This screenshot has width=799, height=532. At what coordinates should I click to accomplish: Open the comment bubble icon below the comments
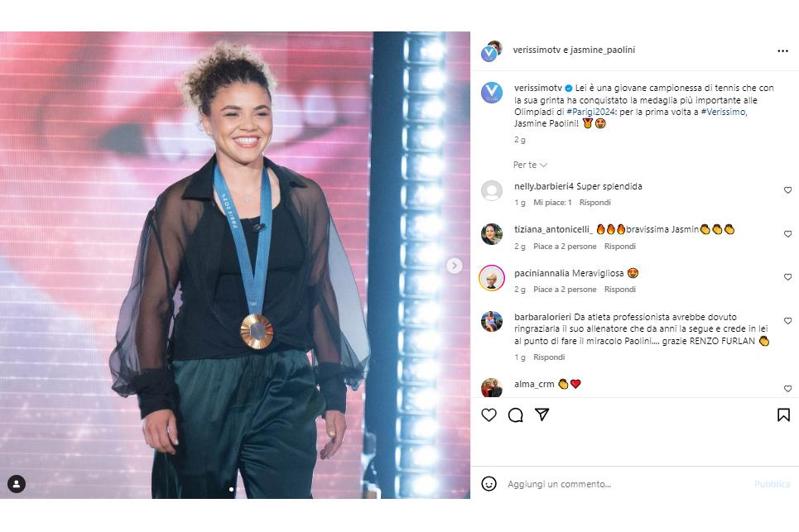point(515,415)
